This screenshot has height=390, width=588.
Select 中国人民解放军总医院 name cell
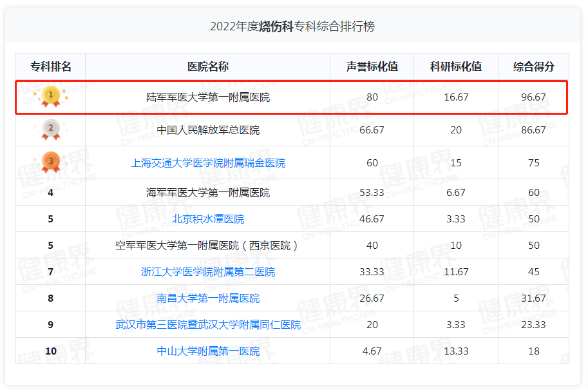coord(208,130)
